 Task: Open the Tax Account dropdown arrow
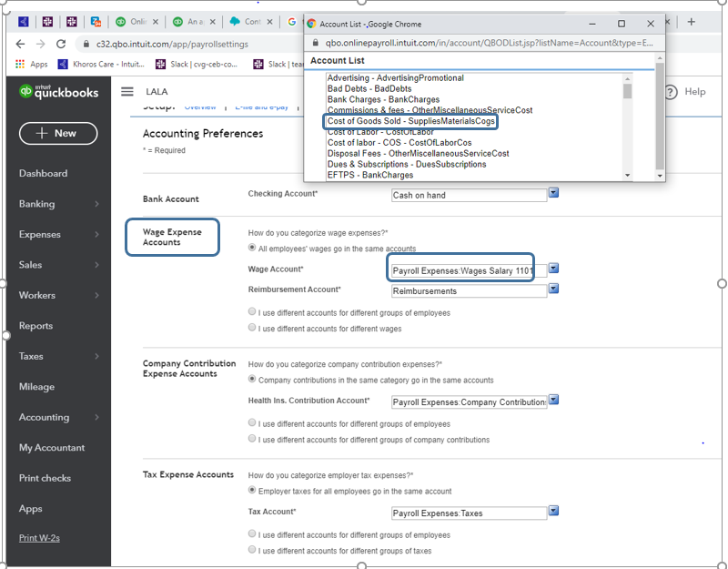[x=553, y=513]
